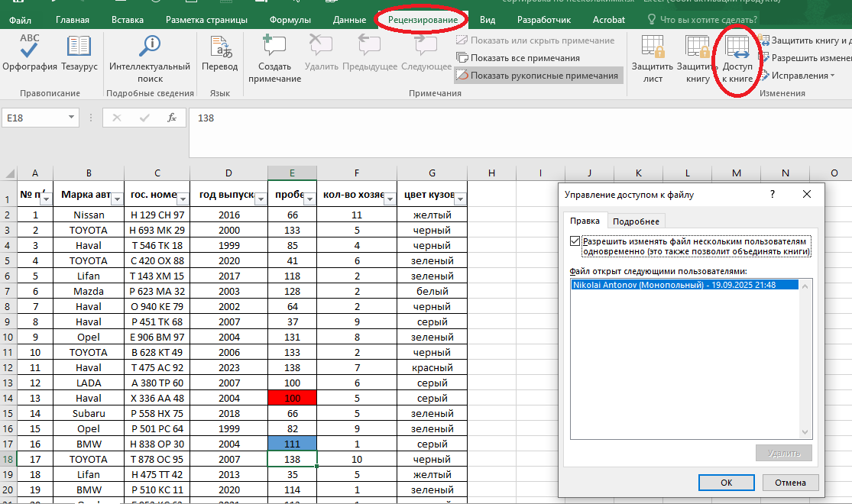852x504 pixels.
Task: Open filter dropdown for пробег column
Action: tap(309, 199)
